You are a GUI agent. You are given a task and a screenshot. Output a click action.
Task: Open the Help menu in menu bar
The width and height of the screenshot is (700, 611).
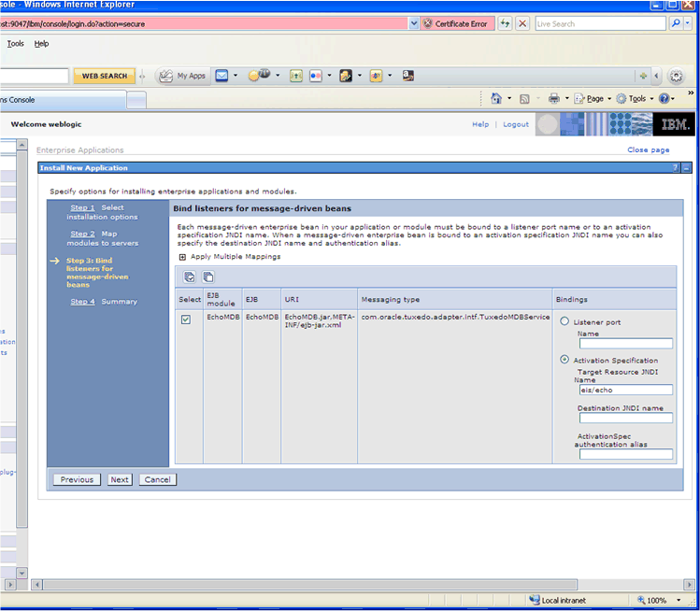[x=41, y=43]
